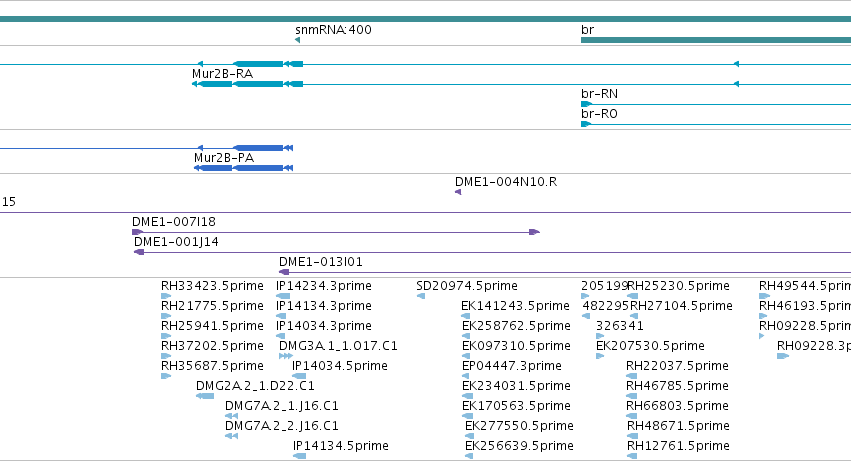The height and width of the screenshot is (461, 851).
Task: Click the DME1-004N10.R arrow marker
Action: (458, 192)
